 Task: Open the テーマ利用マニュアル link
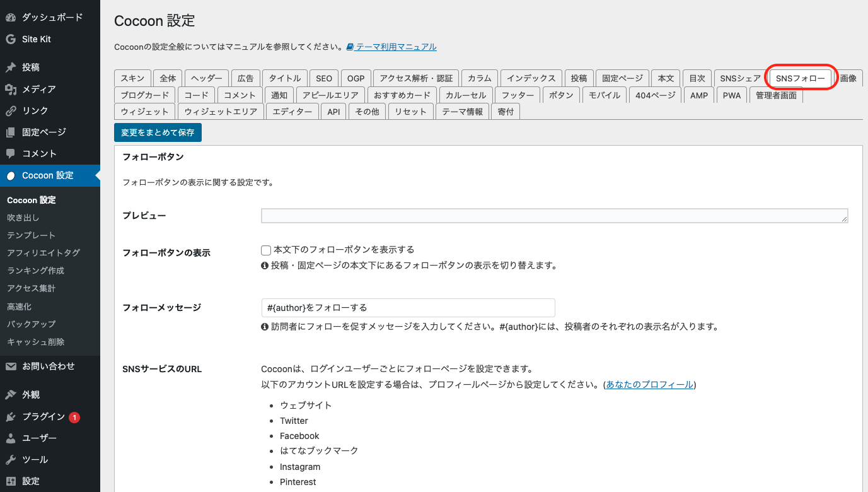pyautogui.click(x=396, y=47)
